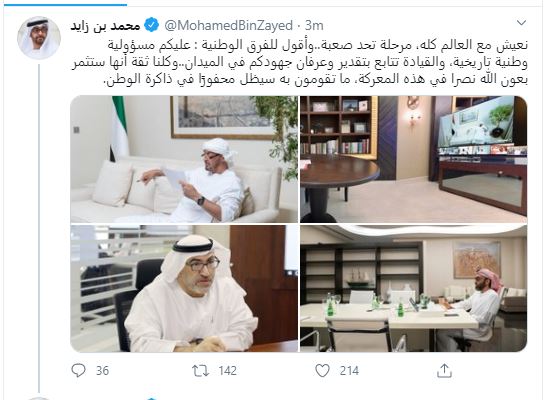View photo of man with glasses

coord(184,289)
